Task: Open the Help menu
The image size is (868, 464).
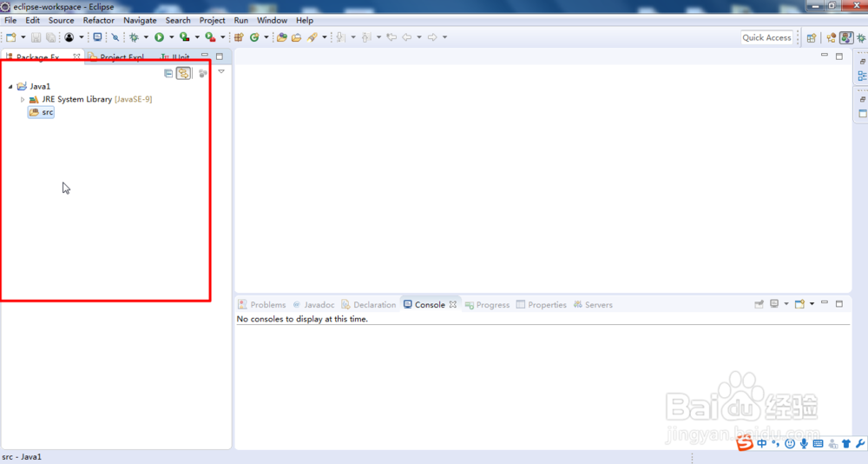Action: pyautogui.click(x=305, y=20)
